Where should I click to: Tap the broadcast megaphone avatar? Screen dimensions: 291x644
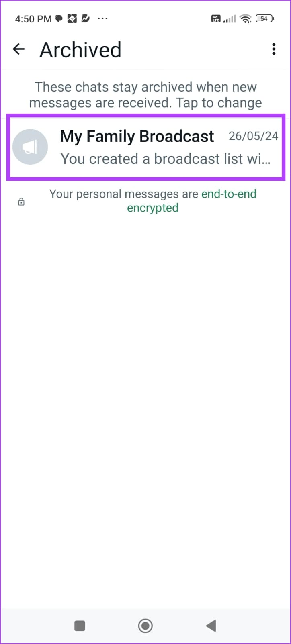click(30, 147)
